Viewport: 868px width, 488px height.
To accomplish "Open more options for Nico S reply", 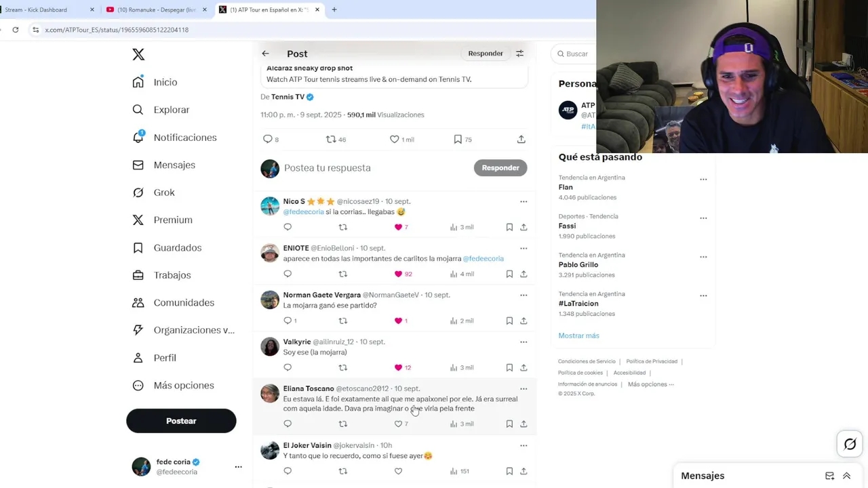I will 524,201.
